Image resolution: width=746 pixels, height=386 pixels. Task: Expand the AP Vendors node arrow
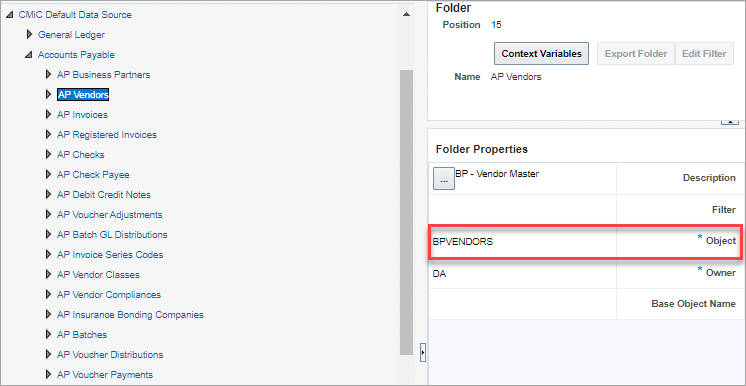48,95
